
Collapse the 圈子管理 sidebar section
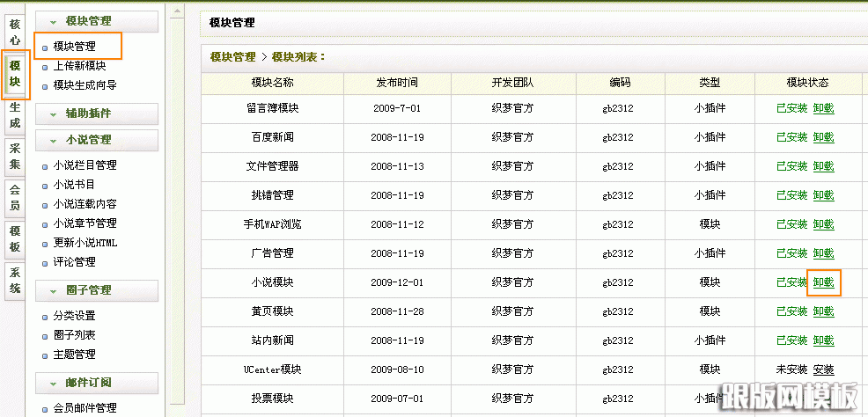point(97,290)
